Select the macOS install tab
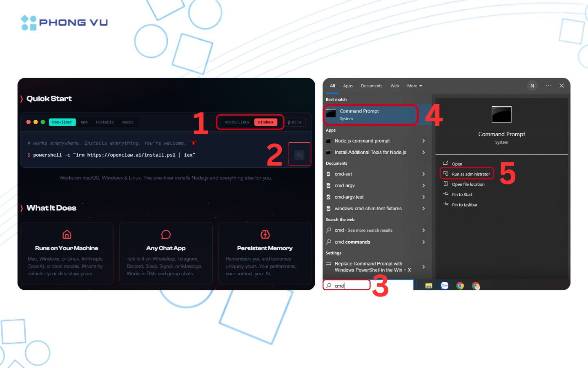The height and width of the screenshot is (368, 588). coord(128,122)
